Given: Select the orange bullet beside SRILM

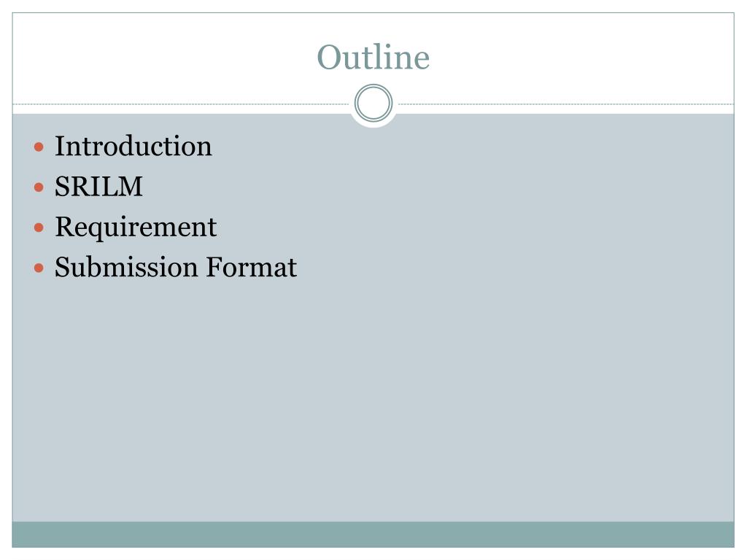Looking at the screenshot, I should pos(39,187).
